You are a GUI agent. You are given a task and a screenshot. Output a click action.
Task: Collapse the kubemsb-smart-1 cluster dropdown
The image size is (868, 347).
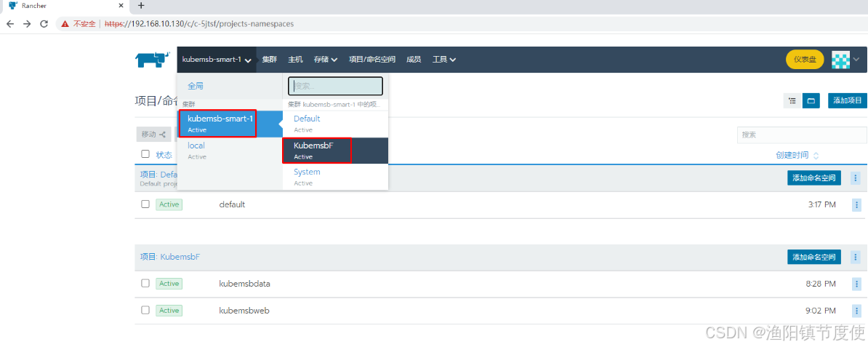point(217,60)
